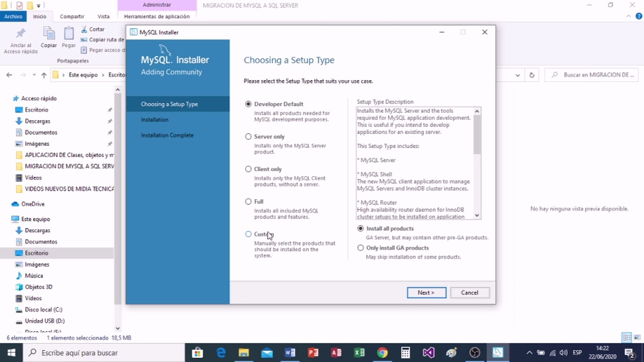Viewport: 644px width, 362px height.
Task: Open Herramientas de aplicación tab
Action: [x=157, y=17]
